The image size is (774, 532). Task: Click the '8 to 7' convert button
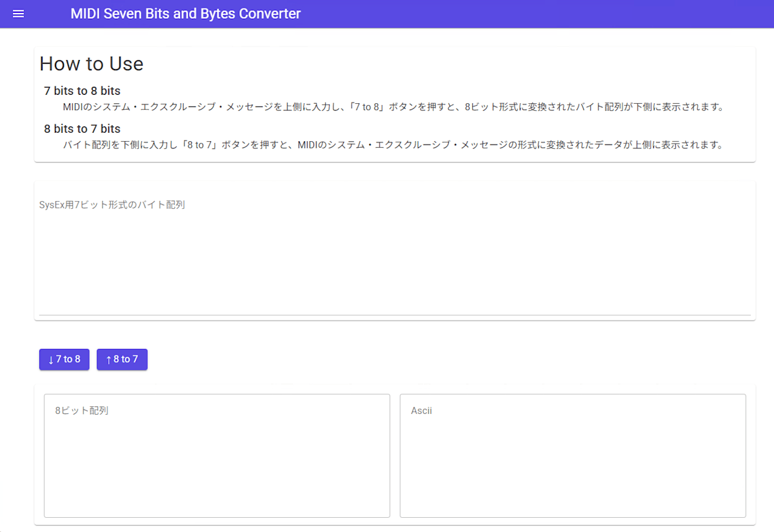pyautogui.click(x=122, y=359)
